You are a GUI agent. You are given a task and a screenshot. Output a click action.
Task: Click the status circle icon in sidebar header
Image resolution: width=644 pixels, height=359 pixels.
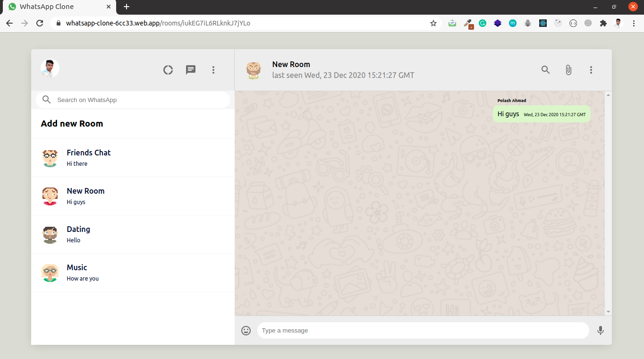pyautogui.click(x=168, y=70)
